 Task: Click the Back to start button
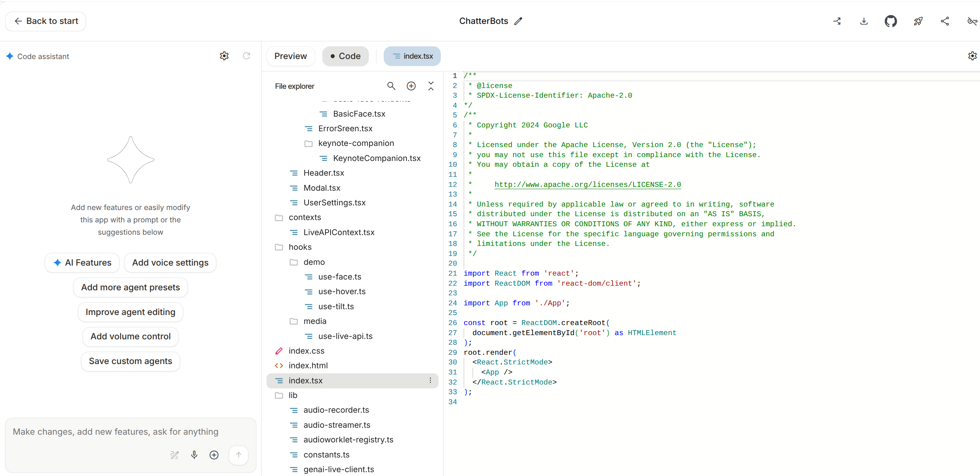point(45,21)
